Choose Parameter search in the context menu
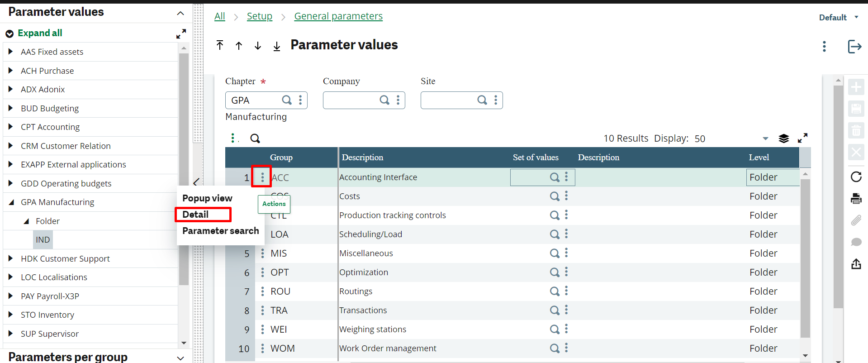This screenshot has width=868, height=363. (x=220, y=231)
